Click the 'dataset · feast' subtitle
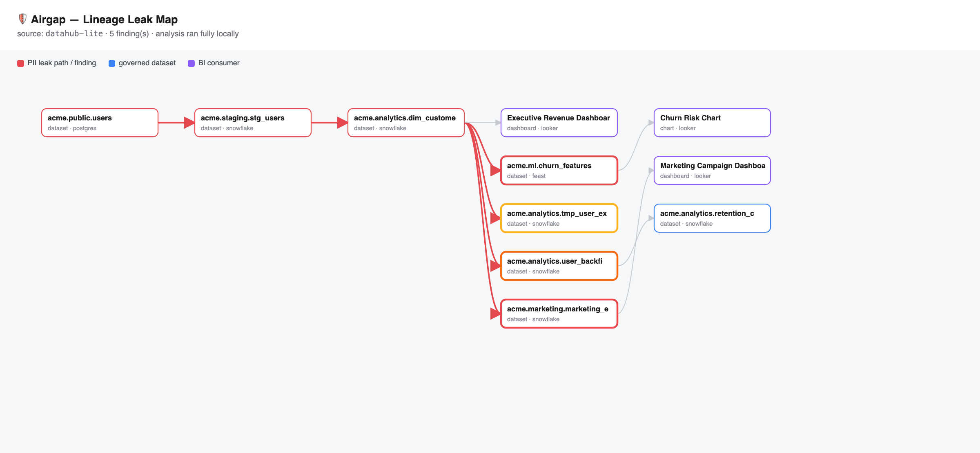The height and width of the screenshot is (453, 980). click(526, 176)
